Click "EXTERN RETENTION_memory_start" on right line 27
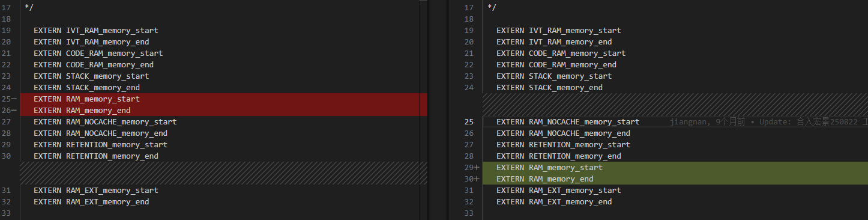The width and height of the screenshot is (868, 220). [x=564, y=145]
